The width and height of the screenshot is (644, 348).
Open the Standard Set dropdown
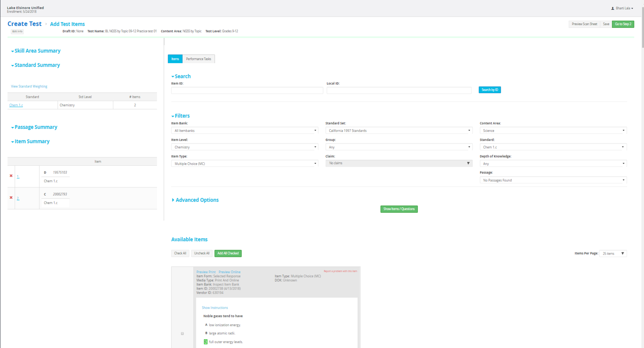click(x=399, y=131)
